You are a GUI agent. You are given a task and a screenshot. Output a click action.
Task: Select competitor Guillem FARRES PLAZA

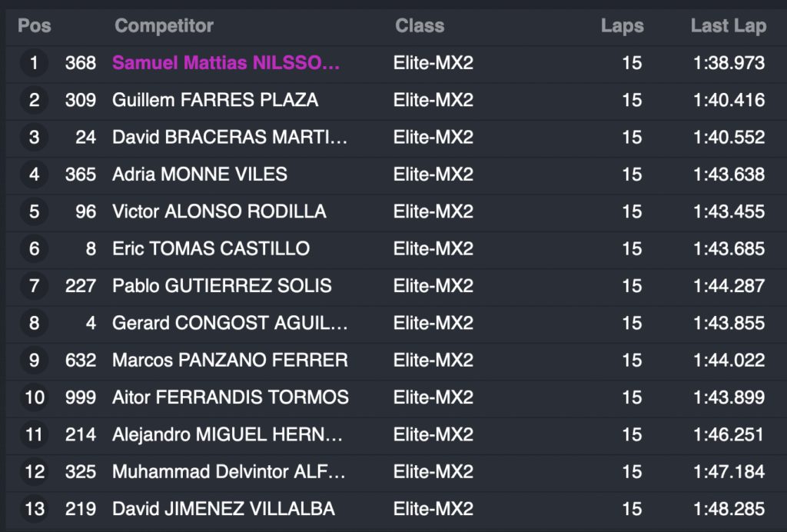click(x=215, y=100)
